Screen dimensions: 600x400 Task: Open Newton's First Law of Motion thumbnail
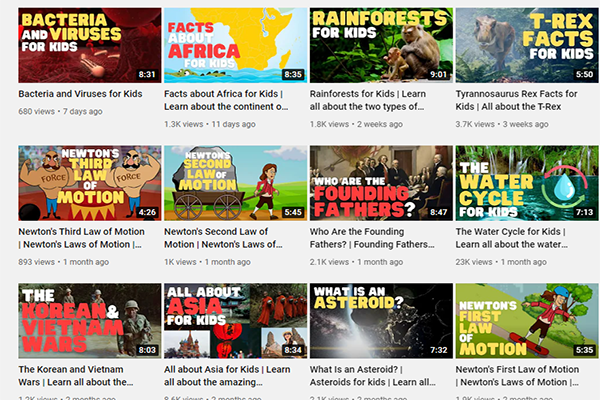coord(527,321)
